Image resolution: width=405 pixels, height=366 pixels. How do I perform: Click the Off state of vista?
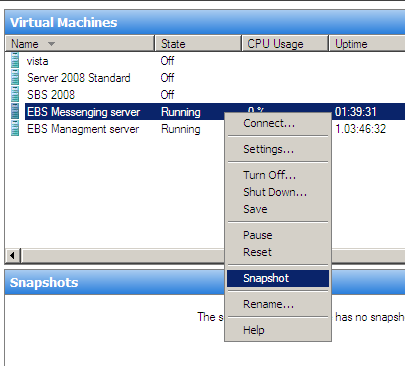click(167, 61)
